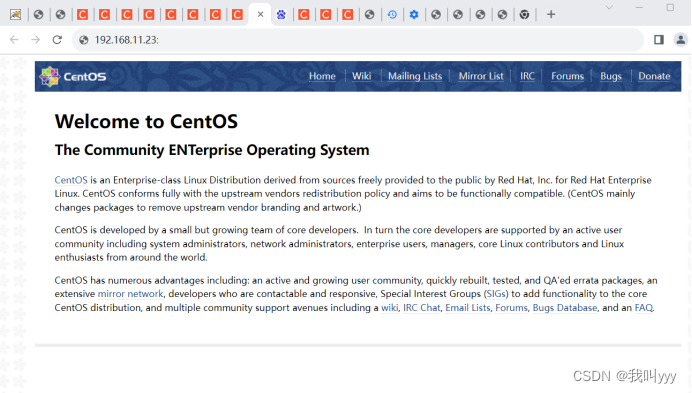Viewport: 692px width, 393px height.
Task: Open the Home link in the navigation bar
Action: [x=322, y=76]
